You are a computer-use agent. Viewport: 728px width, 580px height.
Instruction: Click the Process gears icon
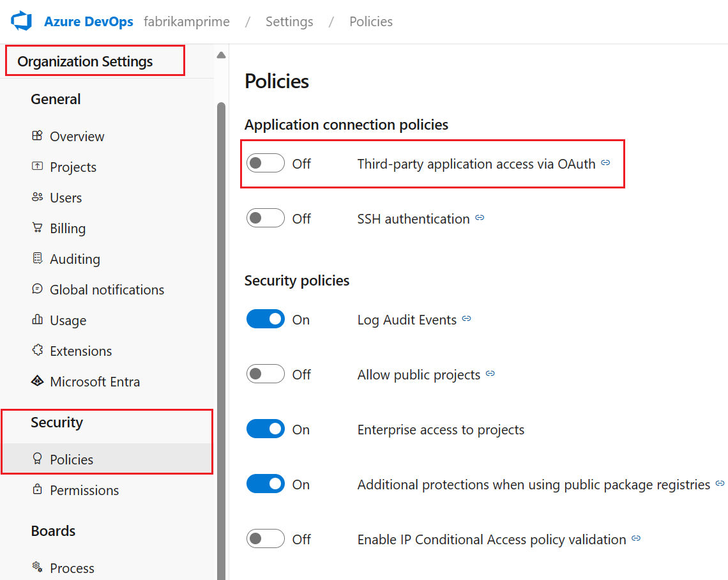(37, 567)
